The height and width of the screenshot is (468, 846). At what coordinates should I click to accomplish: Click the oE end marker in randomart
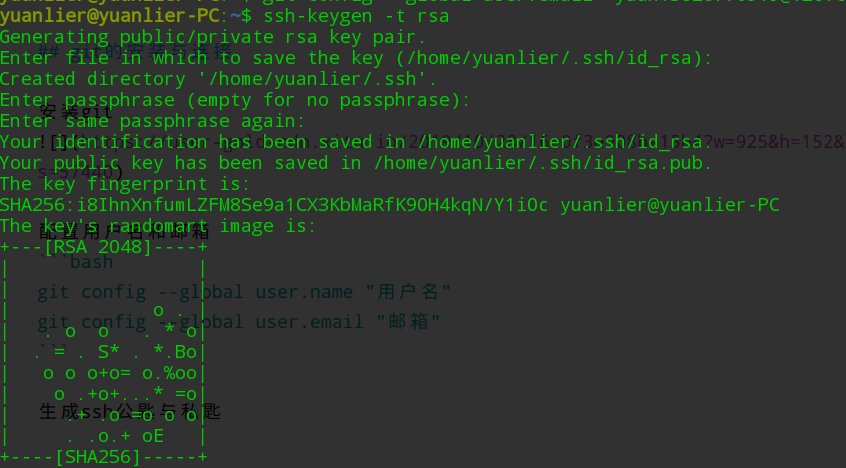click(153, 437)
